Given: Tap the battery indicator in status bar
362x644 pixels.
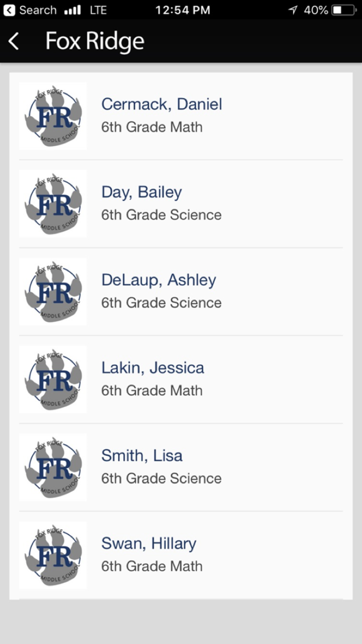Looking at the screenshot, I should (344, 10).
